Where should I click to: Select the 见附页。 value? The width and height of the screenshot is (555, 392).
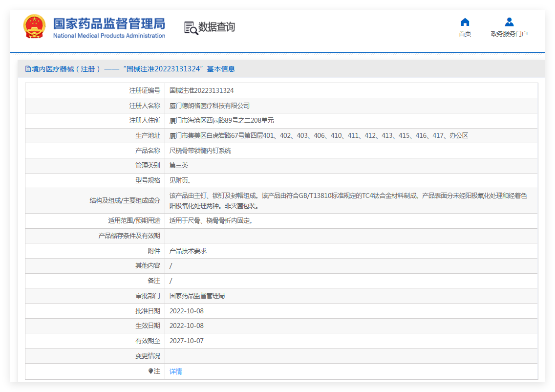click(x=180, y=180)
